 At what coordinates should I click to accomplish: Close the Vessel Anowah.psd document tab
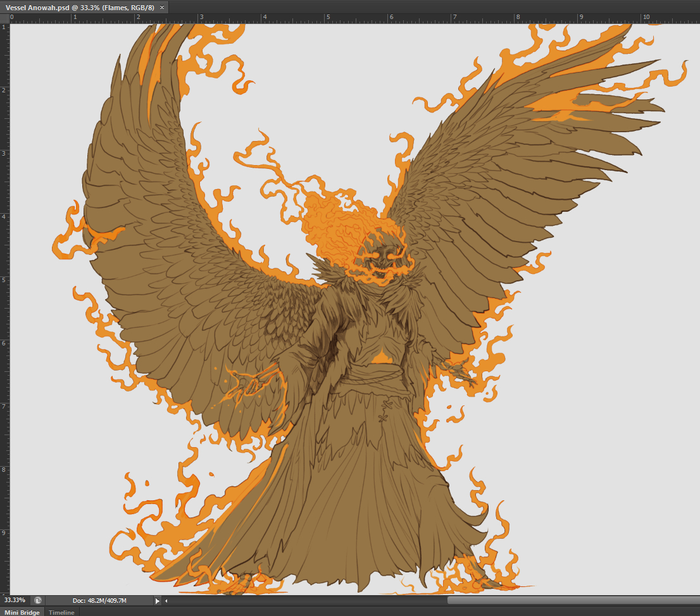click(x=162, y=7)
